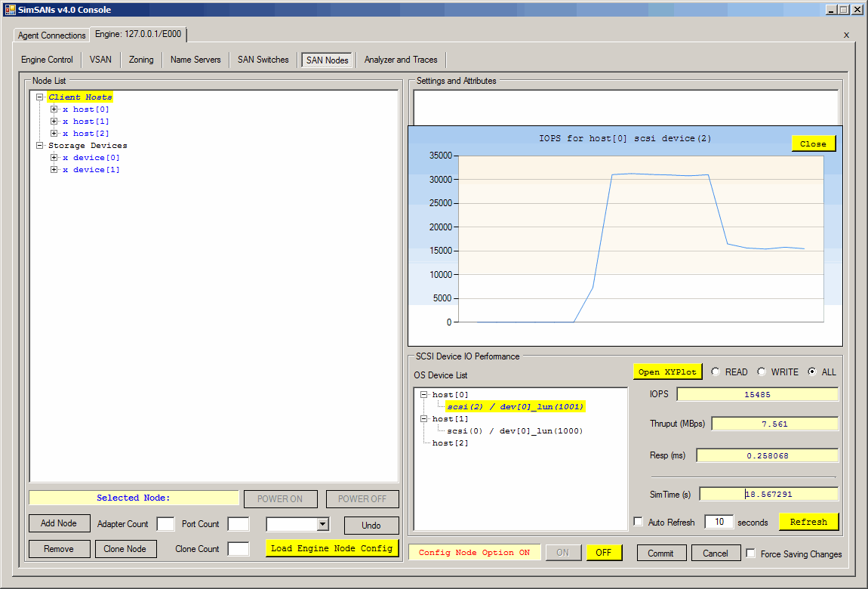Click the SimSANs app icon in title bar
The image size is (868, 589).
(x=11, y=10)
